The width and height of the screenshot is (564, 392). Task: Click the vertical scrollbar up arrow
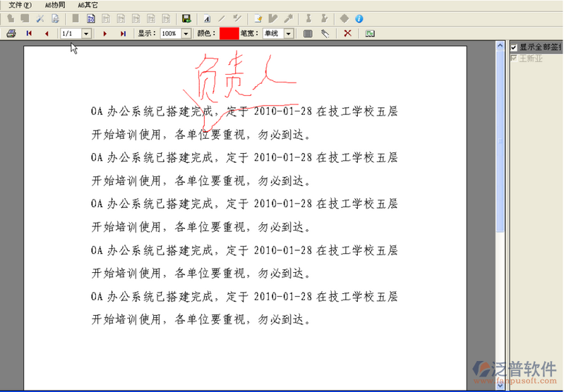pyautogui.click(x=500, y=45)
